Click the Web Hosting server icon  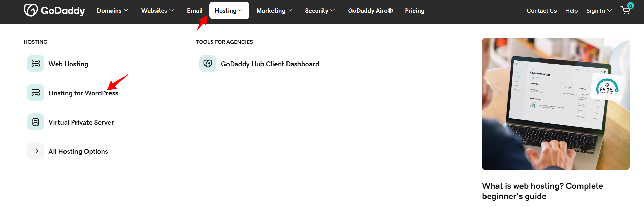[x=36, y=64]
